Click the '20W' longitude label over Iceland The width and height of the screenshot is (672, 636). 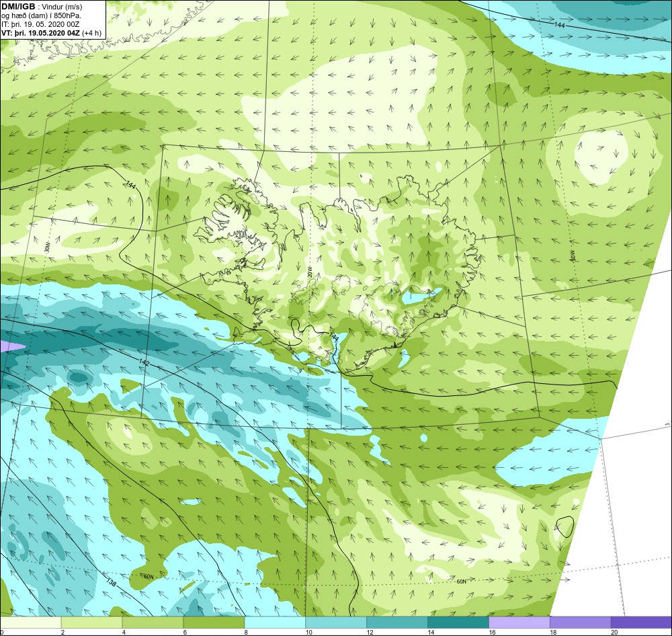pos(310,272)
